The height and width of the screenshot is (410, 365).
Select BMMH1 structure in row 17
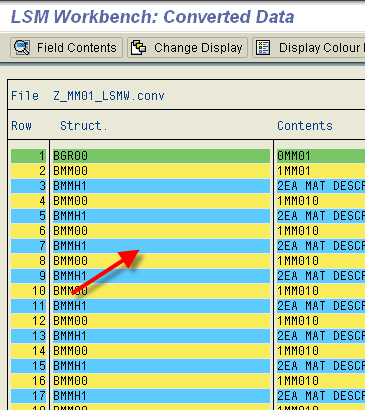(x=161, y=396)
